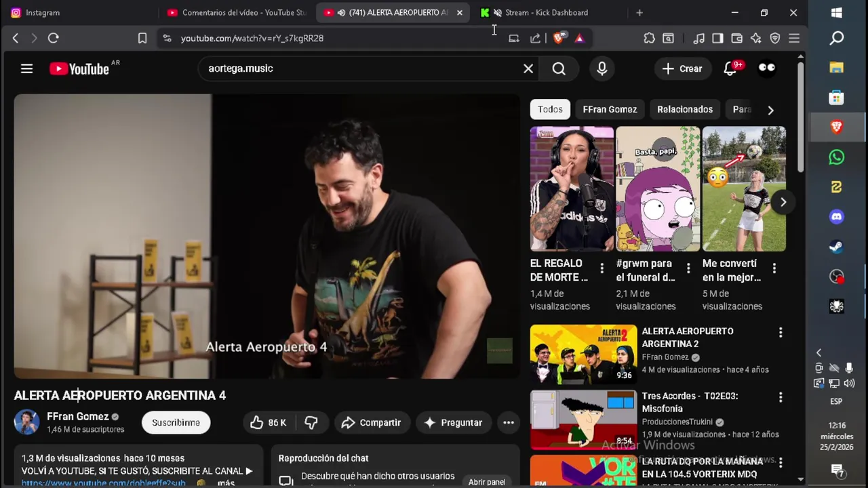Open the Windows Start menu
Image resolution: width=868 pixels, height=488 pixels.
(x=836, y=12)
